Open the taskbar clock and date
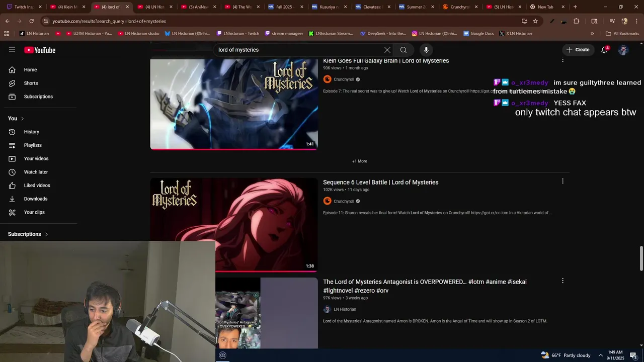This screenshot has width=644, height=362. coord(616,355)
